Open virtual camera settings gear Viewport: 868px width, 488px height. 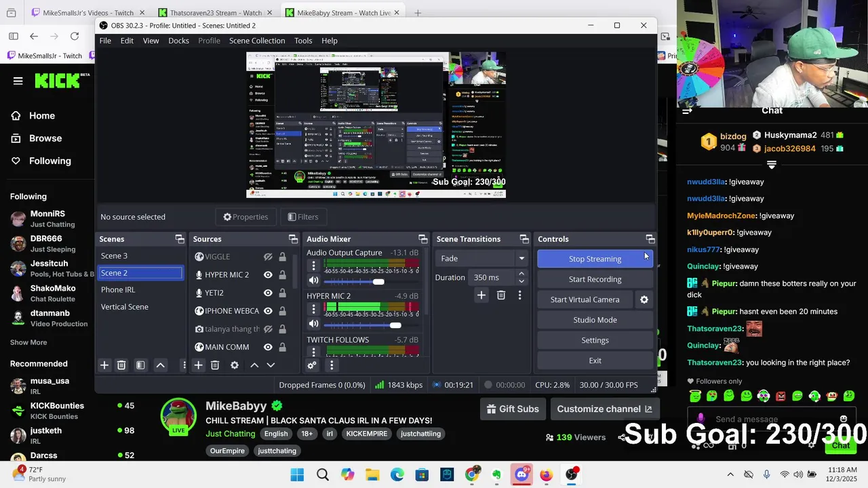[x=644, y=300]
